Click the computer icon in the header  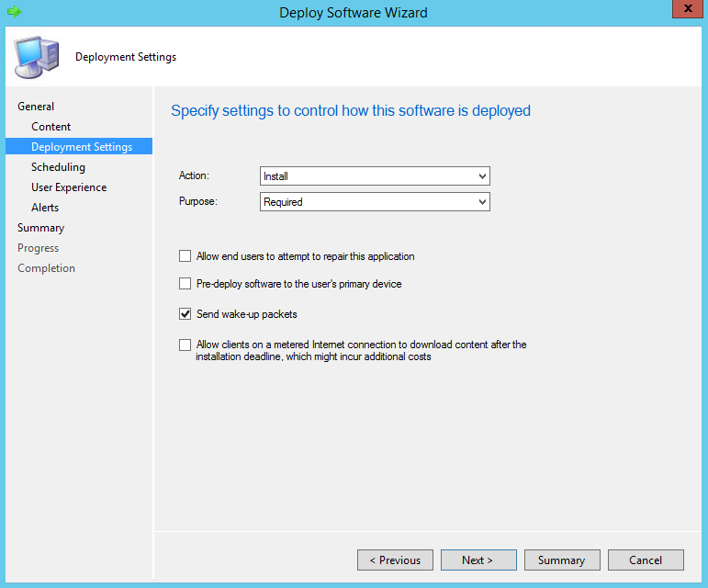pos(37,57)
